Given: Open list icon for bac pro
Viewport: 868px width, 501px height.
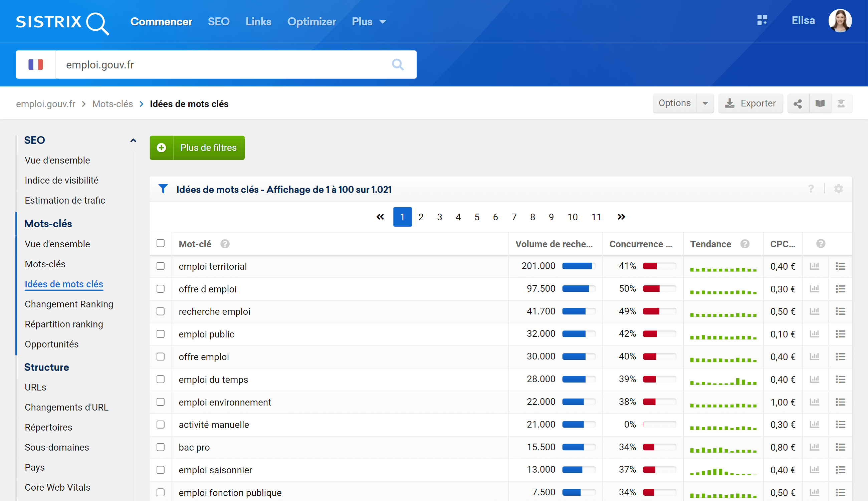Looking at the screenshot, I should 840,447.
